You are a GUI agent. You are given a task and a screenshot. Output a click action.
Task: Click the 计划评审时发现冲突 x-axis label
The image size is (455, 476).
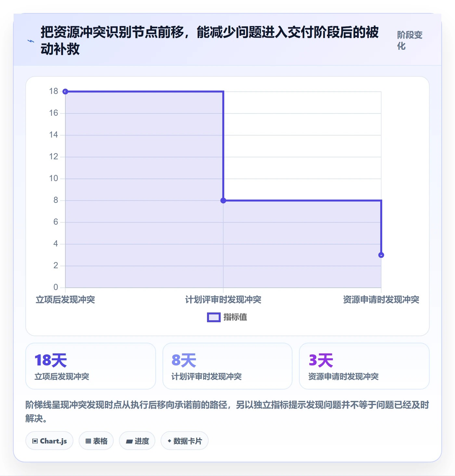point(223,299)
